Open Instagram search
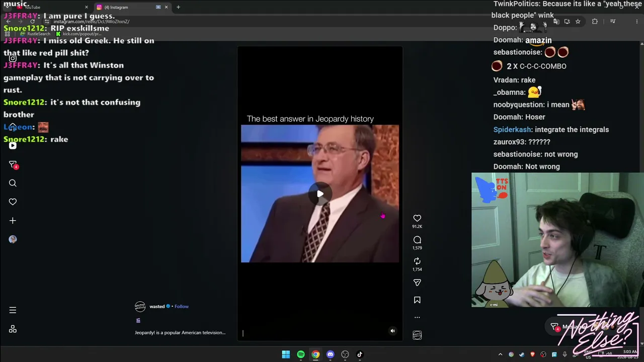 tap(13, 183)
